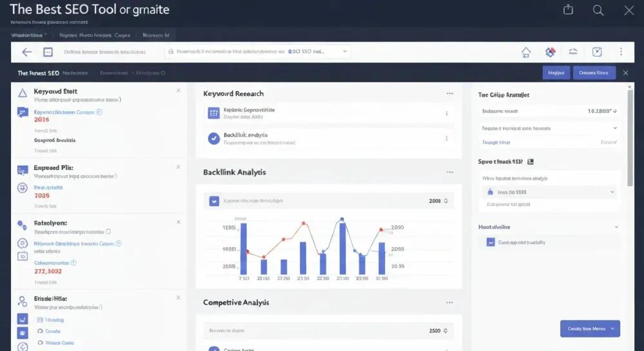Viewport: 644px width, 351px height.
Task: Open the vertical three-dot toolbar menu
Action: point(621,52)
